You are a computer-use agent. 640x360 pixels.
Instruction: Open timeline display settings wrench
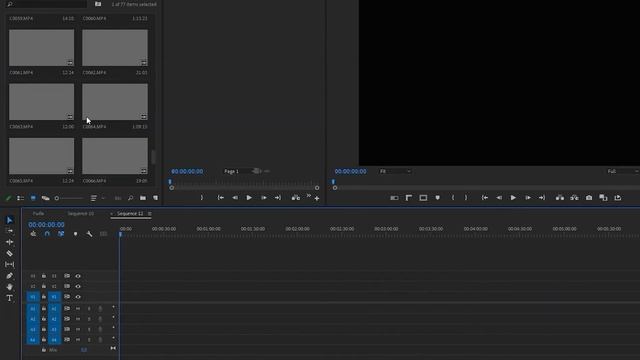[89, 234]
